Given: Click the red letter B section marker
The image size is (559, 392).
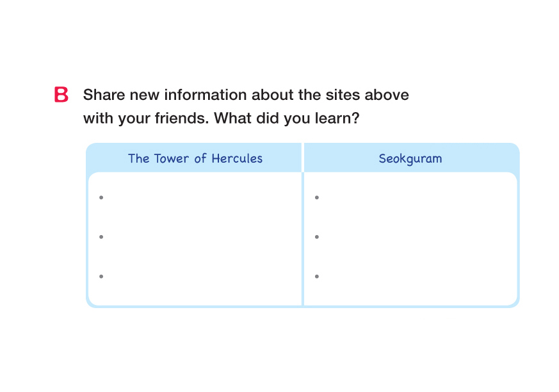Looking at the screenshot, I should coord(61,95).
